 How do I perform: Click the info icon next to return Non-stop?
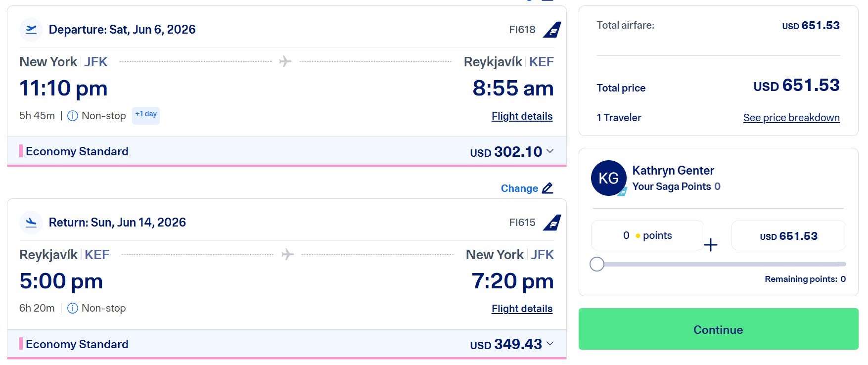[72, 308]
